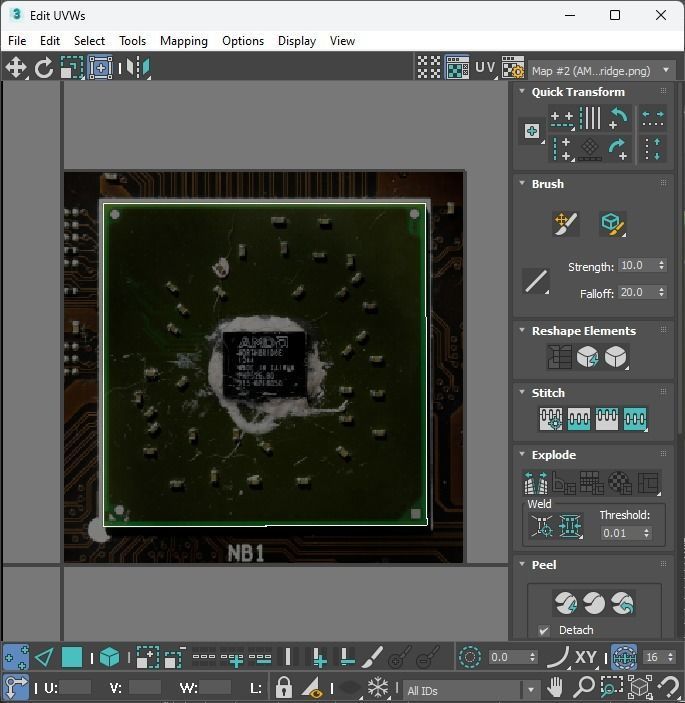Click the Weld Selected flyout icon
Viewport: 685px width, 703px height.
(x=570, y=525)
